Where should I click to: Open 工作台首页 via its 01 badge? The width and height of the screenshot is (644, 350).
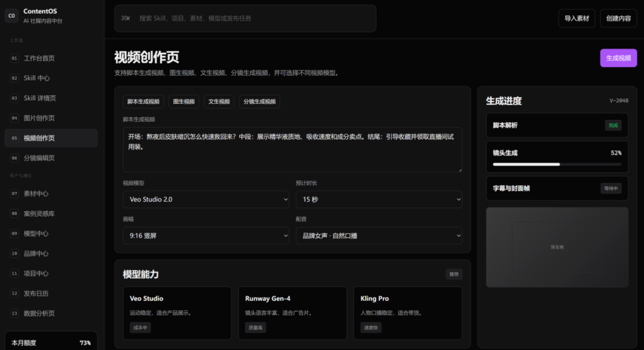[x=14, y=58]
